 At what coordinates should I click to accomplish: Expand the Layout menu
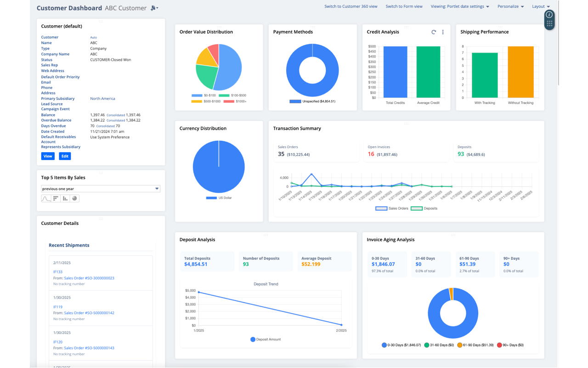[x=541, y=6]
